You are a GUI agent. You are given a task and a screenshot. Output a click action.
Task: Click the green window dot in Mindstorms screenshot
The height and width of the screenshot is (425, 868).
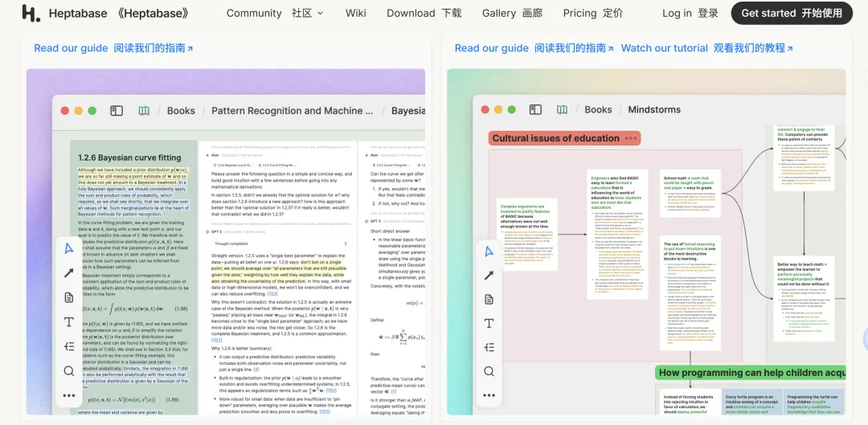click(x=511, y=109)
